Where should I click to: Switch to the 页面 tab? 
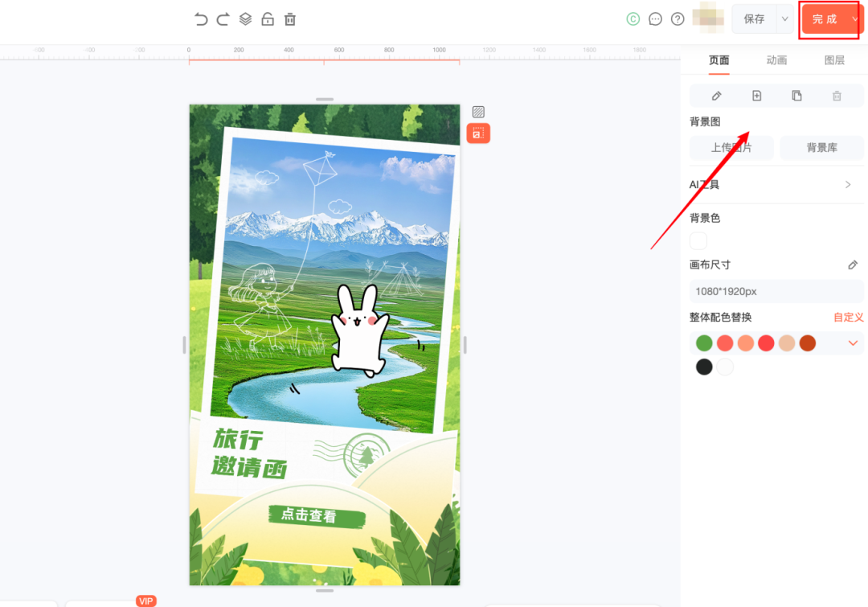coord(719,60)
